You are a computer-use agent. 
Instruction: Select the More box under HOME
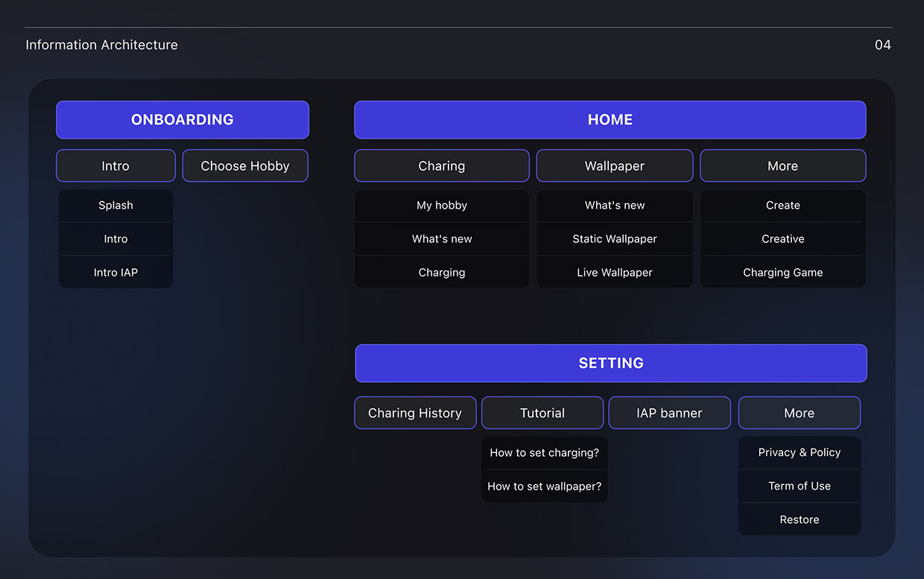coord(783,166)
